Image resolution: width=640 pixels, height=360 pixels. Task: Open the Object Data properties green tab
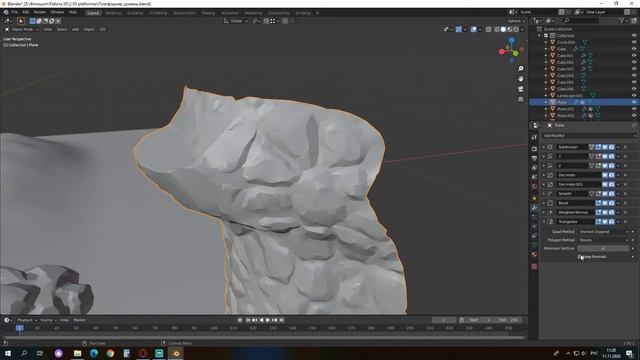coord(534,245)
